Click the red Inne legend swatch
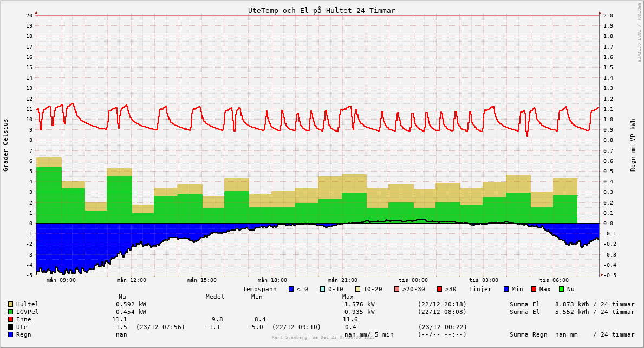The height and width of the screenshot is (348, 644). (x=10, y=319)
